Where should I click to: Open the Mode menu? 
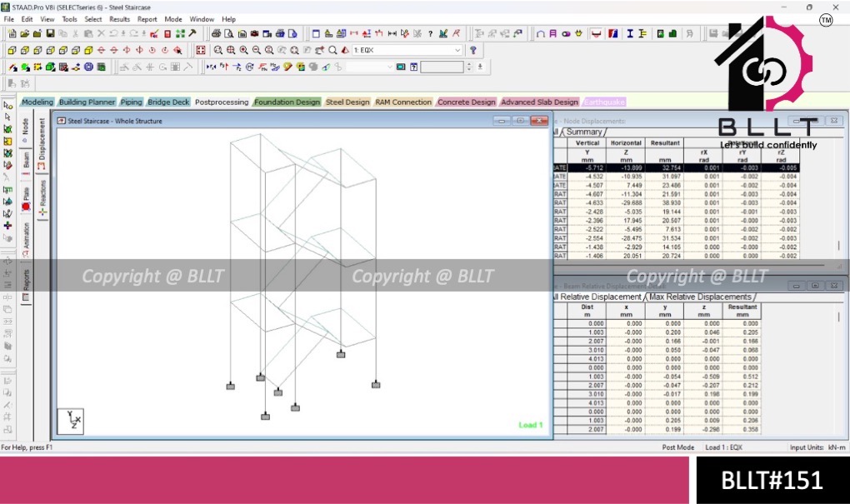(173, 19)
